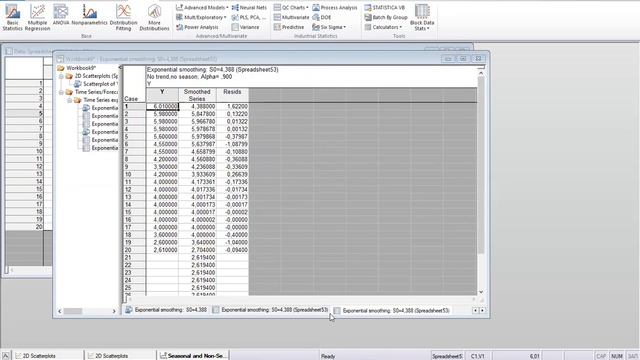Open Six Sigma dropdown
The height and width of the screenshot is (360, 640).
[329, 27]
